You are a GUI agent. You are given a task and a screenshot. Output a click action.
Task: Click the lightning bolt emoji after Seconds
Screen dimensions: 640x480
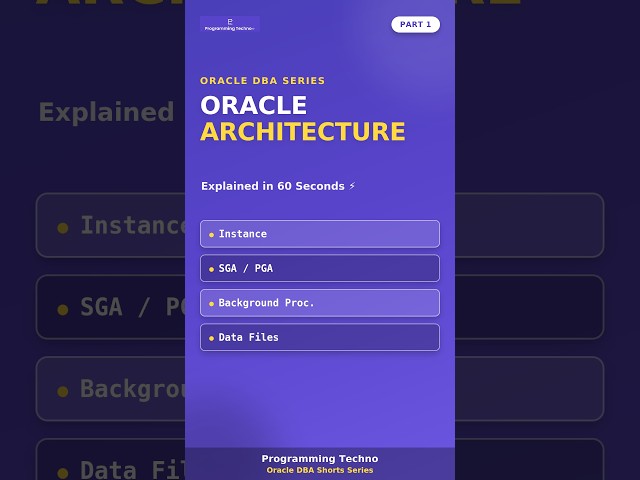[352, 186]
